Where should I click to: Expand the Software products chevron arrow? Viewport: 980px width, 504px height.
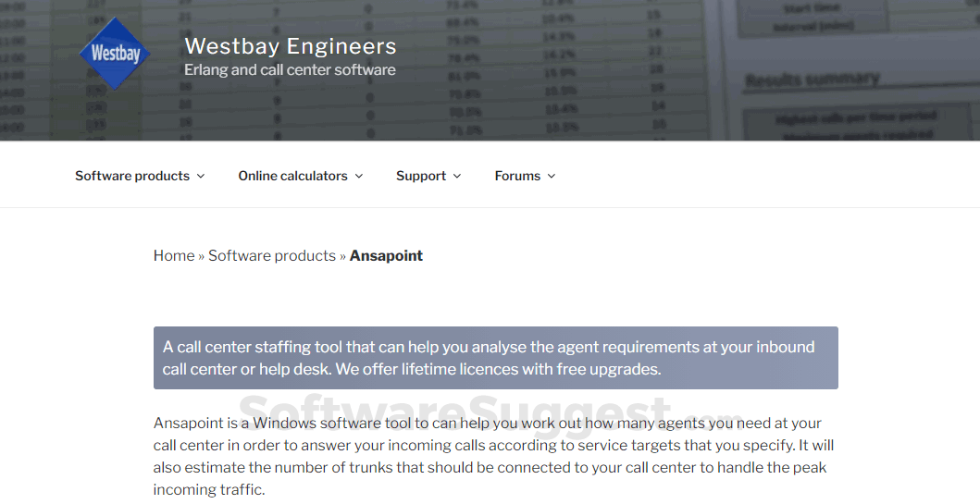coord(201,177)
